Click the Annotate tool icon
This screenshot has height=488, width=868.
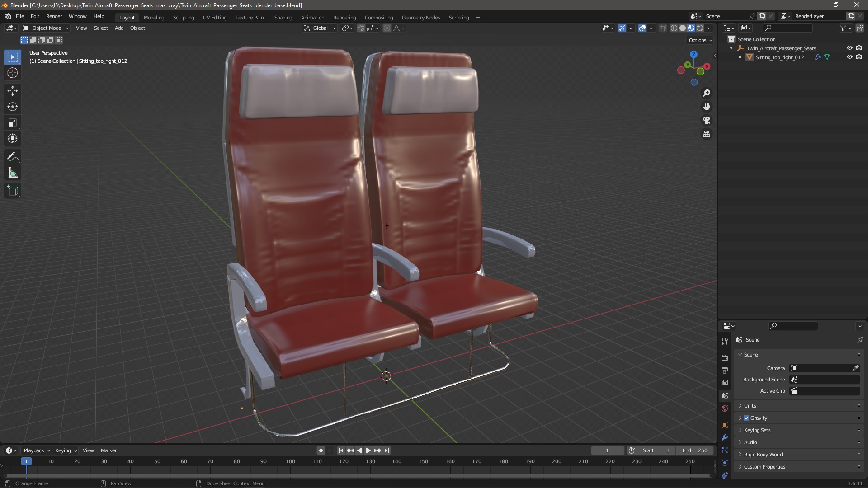pos(13,156)
